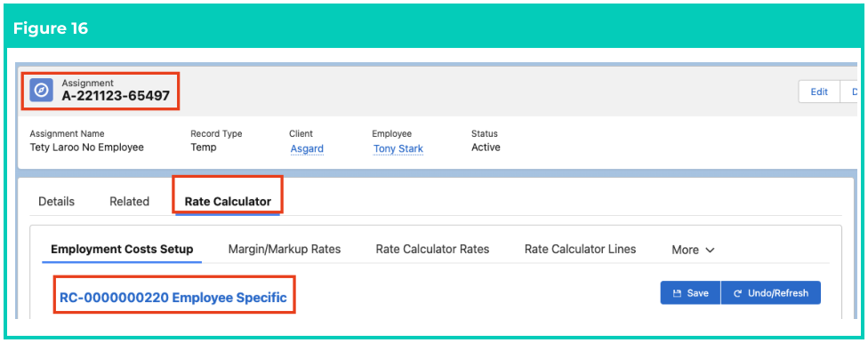The image size is (868, 343).
Task: Click the Figure 16 heading
Action: tap(51, 28)
